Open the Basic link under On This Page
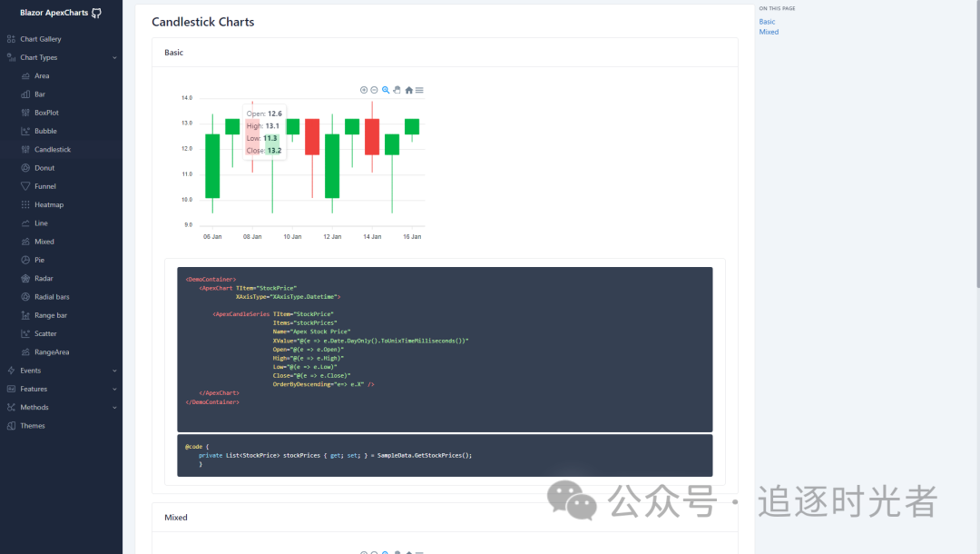Image resolution: width=980 pixels, height=554 pixels. [767, 21]
